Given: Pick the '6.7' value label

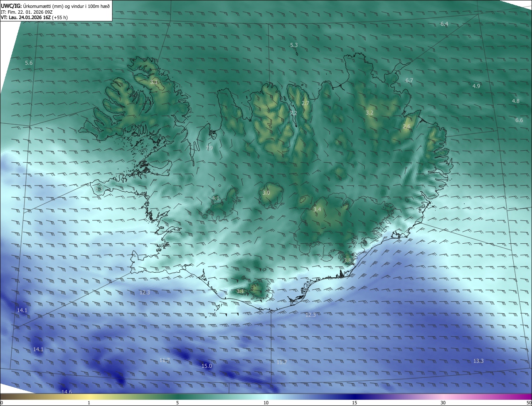Looking at the screenshot, I should tap(409, 80).
